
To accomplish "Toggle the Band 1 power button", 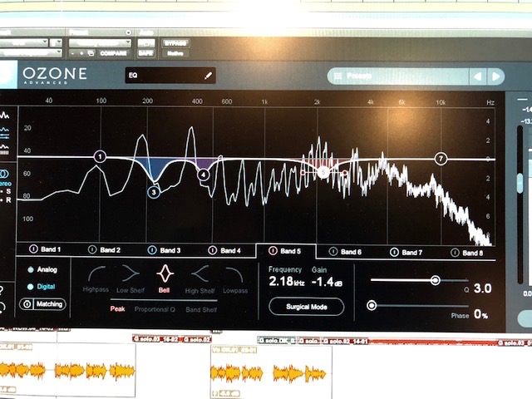I will click(33, 249).
